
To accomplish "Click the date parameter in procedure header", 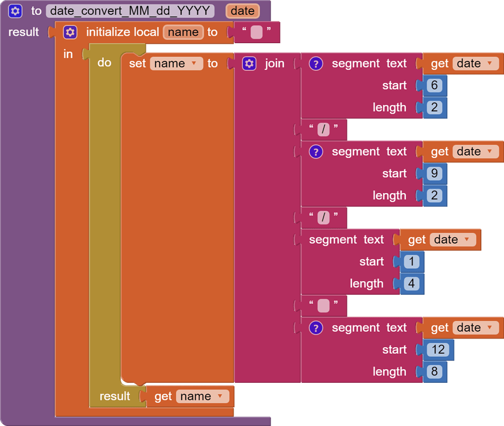I will pos(242,11).
